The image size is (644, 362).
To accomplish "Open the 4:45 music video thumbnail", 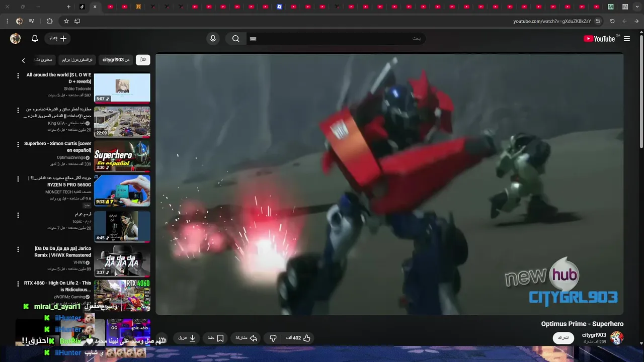I will [122, 226].
